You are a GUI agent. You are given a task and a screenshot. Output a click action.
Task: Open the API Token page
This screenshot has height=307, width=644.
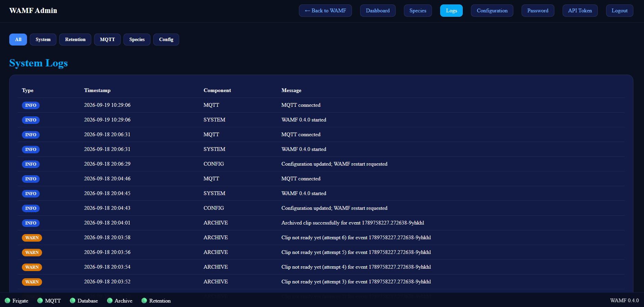pyautogui.click(x=580, y=11)
